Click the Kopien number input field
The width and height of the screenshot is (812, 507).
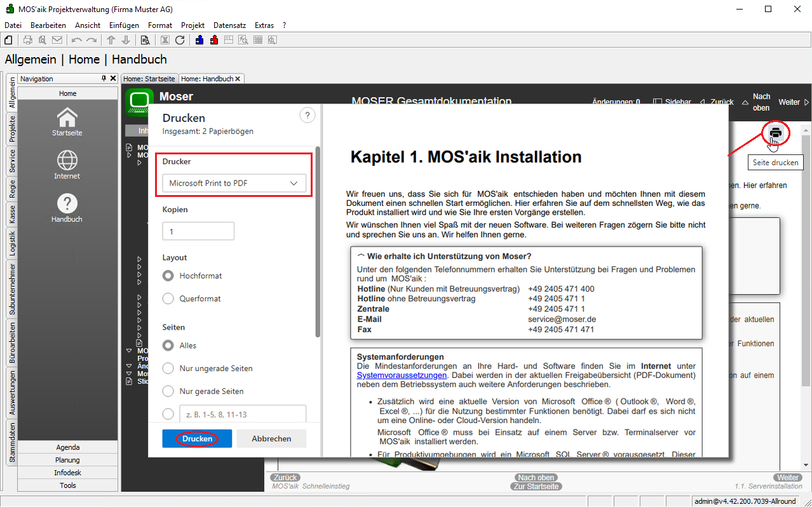point(198,232)
